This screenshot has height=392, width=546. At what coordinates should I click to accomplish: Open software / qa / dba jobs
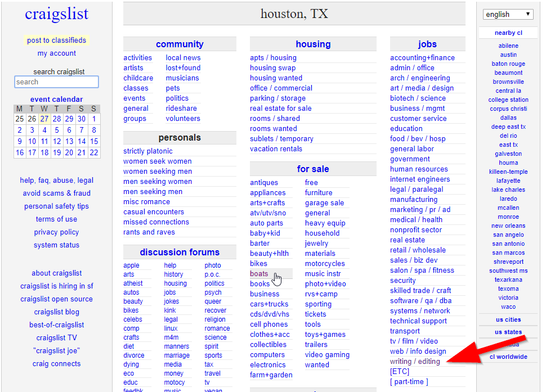pyautogui.click(x=420, y=301)
